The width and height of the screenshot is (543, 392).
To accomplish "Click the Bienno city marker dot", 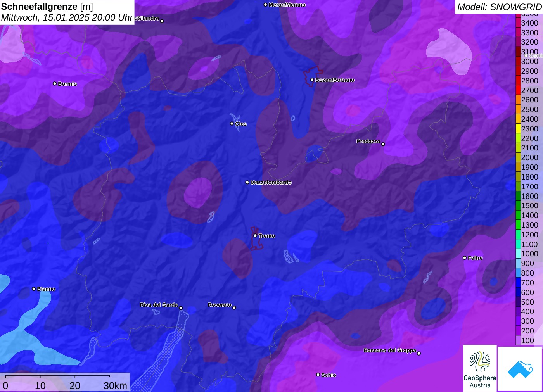I will click(x=34, y=288).
